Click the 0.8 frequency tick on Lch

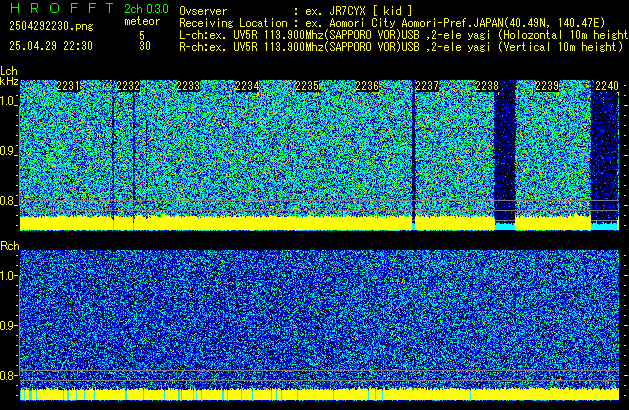[x=8, y=201]
